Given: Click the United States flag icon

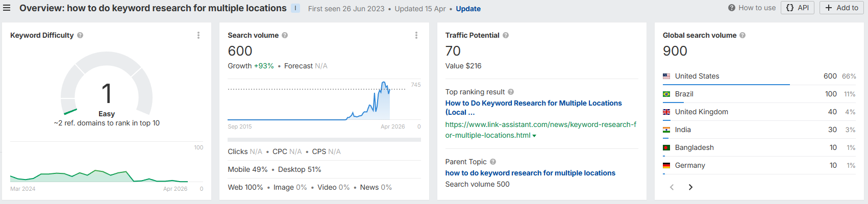Looking at the screenshot, I should (666, 76).
